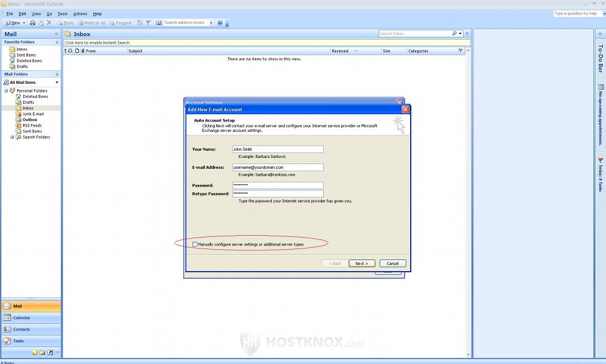
Task: Expand the Query Builder double chevron
Action: (x=467, y=33)
